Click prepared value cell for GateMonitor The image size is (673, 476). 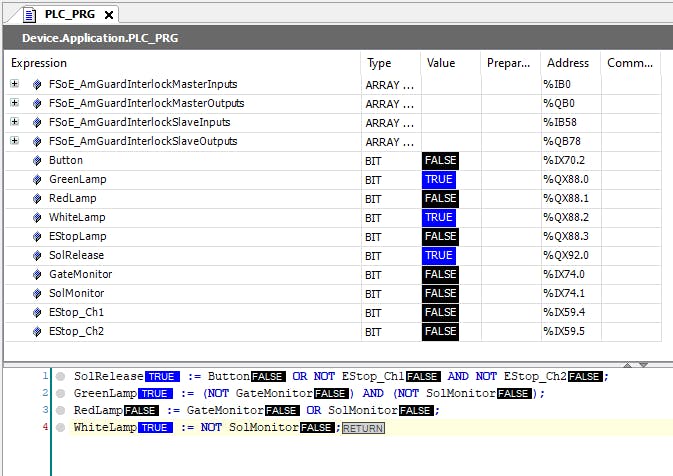(511, 275)
